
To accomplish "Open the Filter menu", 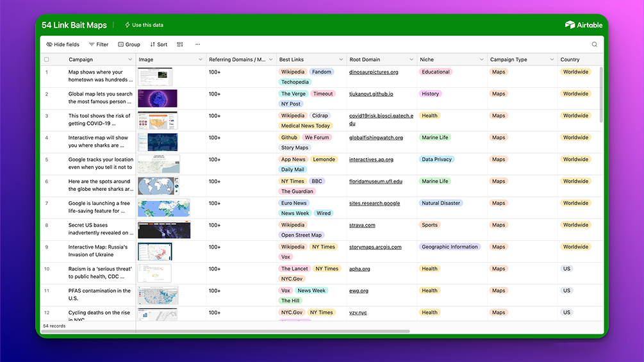I will click(99, 44).
